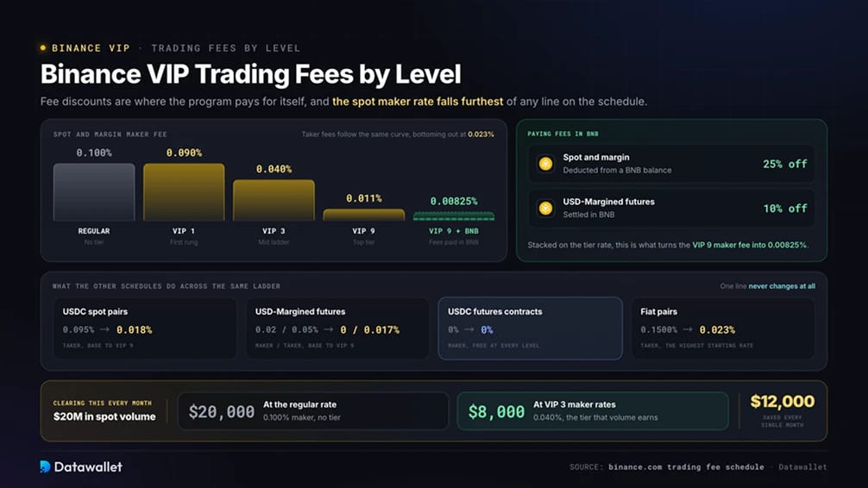
Task: Click the arrow in USDC futures contracts card
Action: tap(469, 329)
